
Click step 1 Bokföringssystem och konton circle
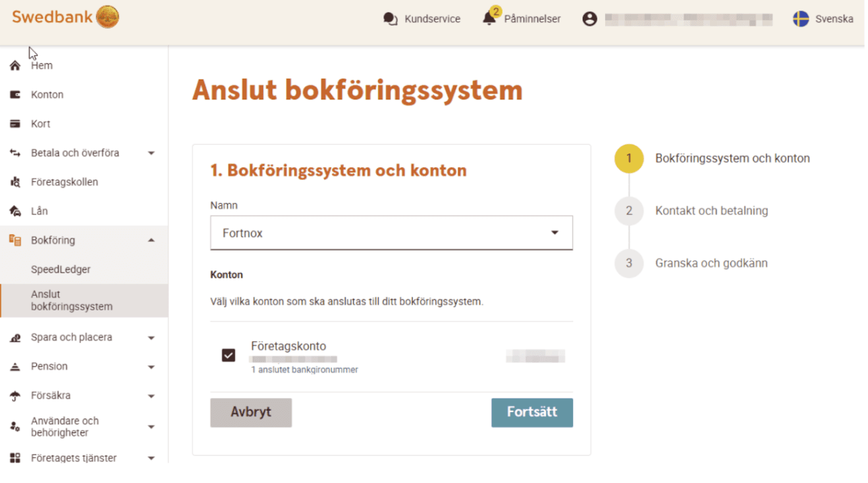coord(629,159)
